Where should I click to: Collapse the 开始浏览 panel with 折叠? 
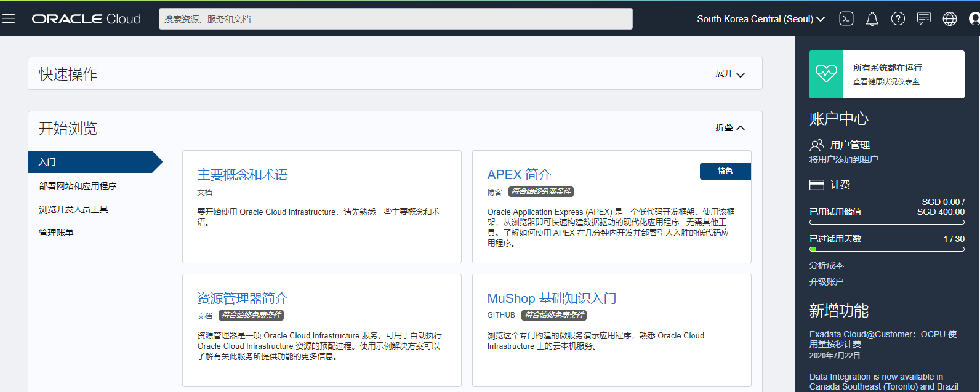point(730,128)
